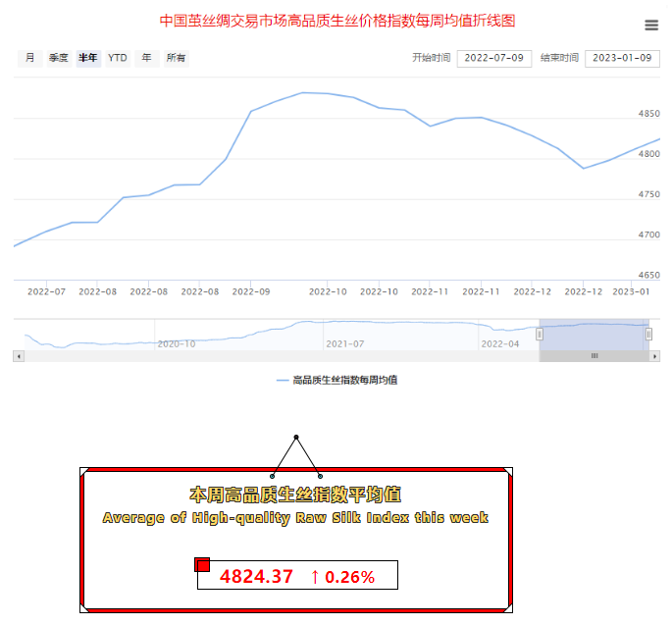Viewport: 672px width, 625px height.
Task: Click the navigator area near 2021-07
Action: [x=343, y=334]
